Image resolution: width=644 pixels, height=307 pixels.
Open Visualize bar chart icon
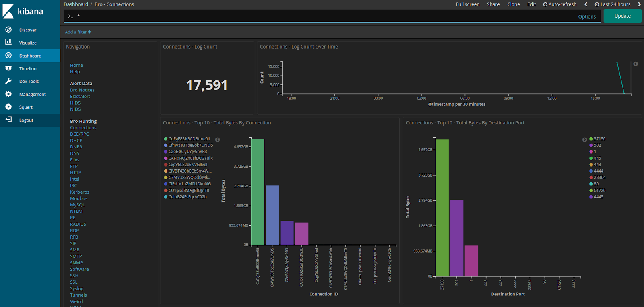point(8,42)
